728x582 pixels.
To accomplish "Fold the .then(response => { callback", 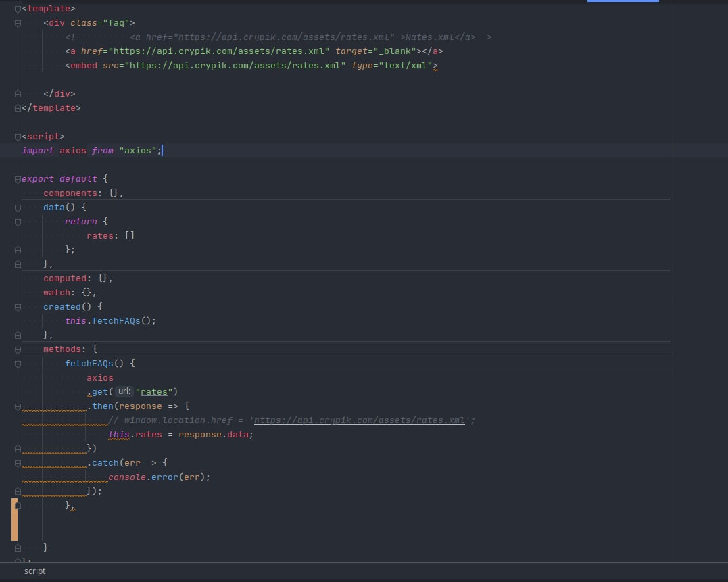I will 18,406.
